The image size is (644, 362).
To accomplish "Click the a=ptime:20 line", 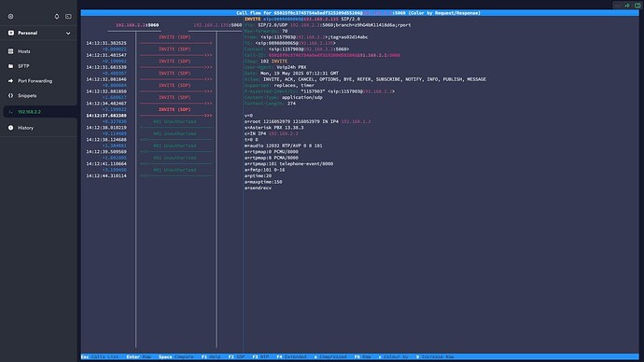I will (x=258, y=176).
